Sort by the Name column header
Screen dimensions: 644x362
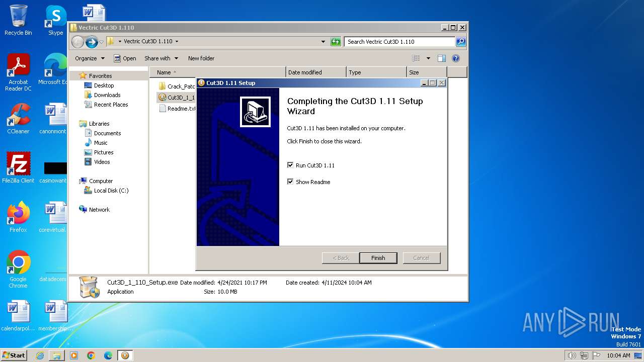click(x=217, y=72)
